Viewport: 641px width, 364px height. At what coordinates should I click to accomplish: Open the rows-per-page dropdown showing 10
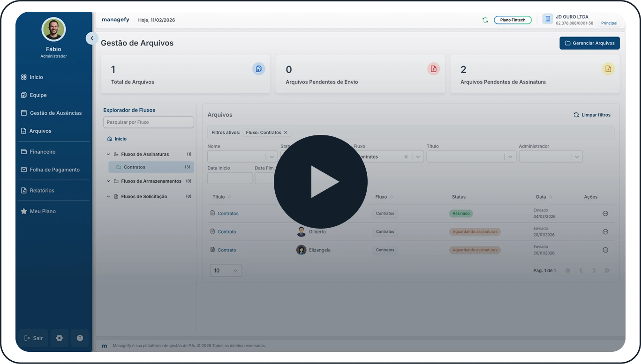226,270
